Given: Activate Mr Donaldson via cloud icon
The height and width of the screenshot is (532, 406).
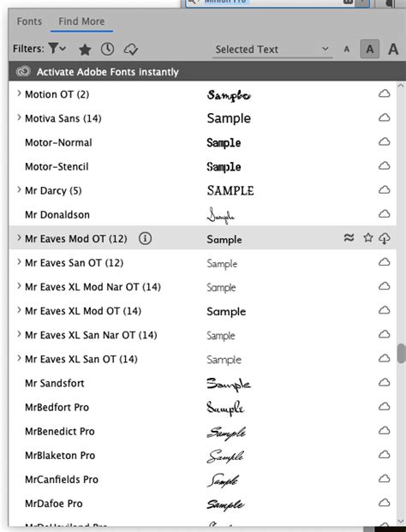Looking at the screenshot, I should click(384, 214).
